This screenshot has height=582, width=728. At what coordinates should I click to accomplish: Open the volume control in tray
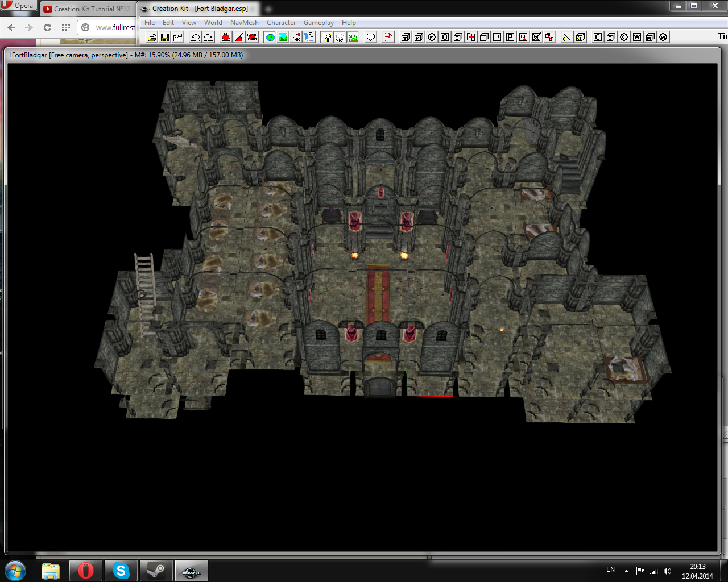(x=668, y=571)
